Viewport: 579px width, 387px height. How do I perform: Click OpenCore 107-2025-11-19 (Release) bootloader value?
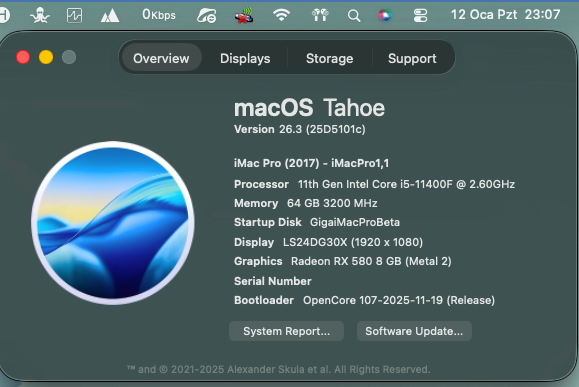click(x=399, y=300)
